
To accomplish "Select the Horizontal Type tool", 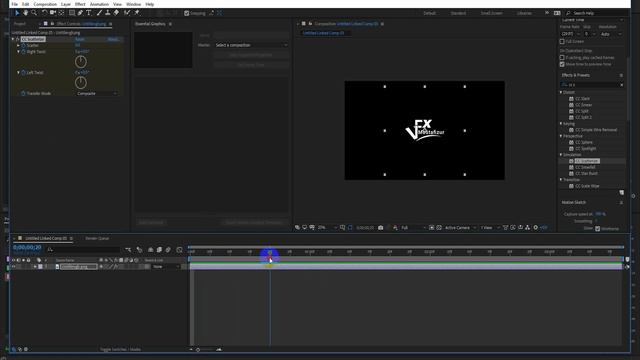I will [x=89, y=13].
